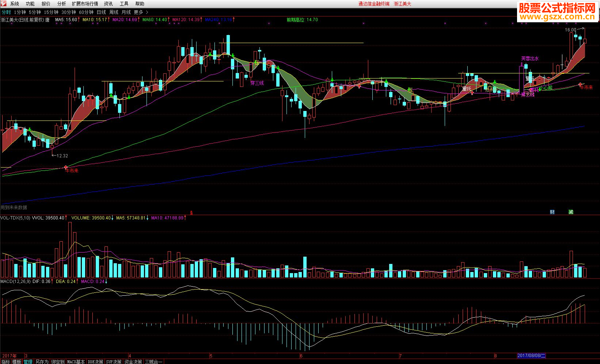The image size is (600, 364).
Task: Open the 工具 menu
Action: coord(124,4)
